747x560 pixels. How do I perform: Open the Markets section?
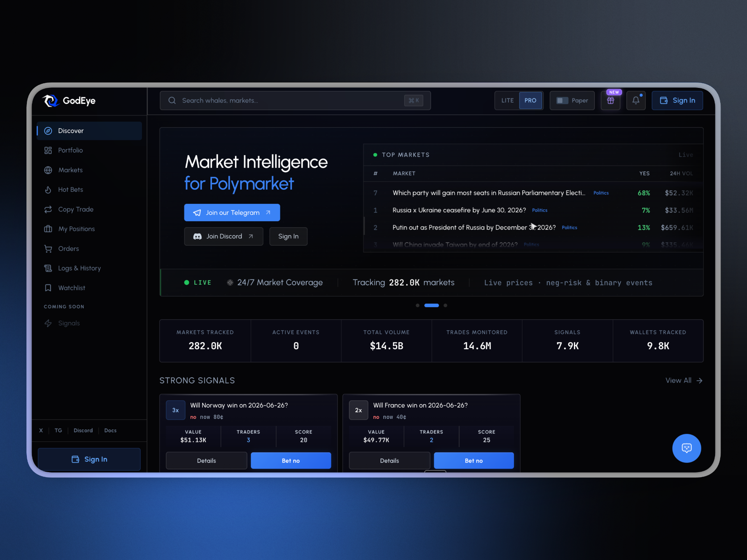click(x=89, y=170)
